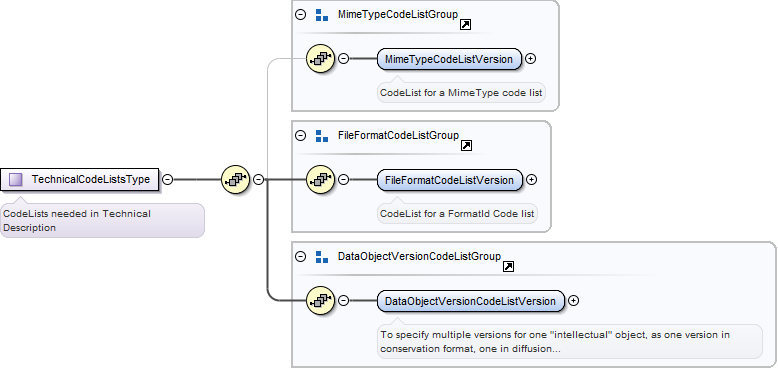Select the FileFormatCodeListVersion element
Image resolution: width=778 pixels, height=369 pixels.
pos(450,180)
